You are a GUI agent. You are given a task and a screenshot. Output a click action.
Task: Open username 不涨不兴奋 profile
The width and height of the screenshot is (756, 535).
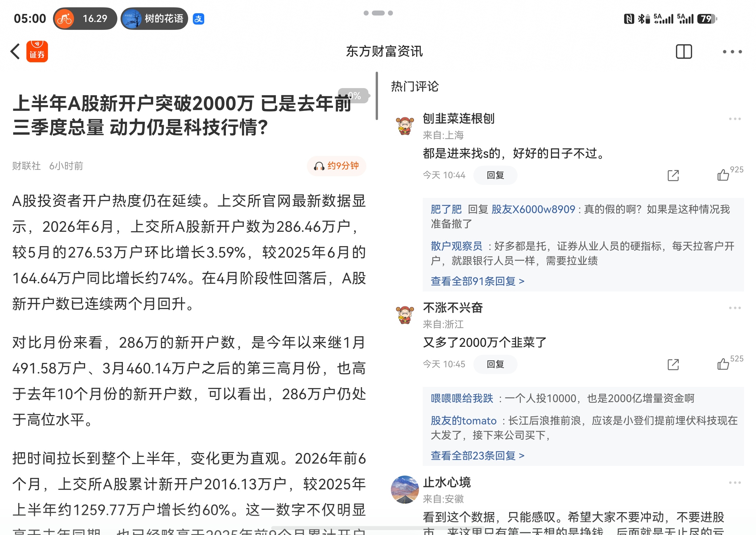453,308
